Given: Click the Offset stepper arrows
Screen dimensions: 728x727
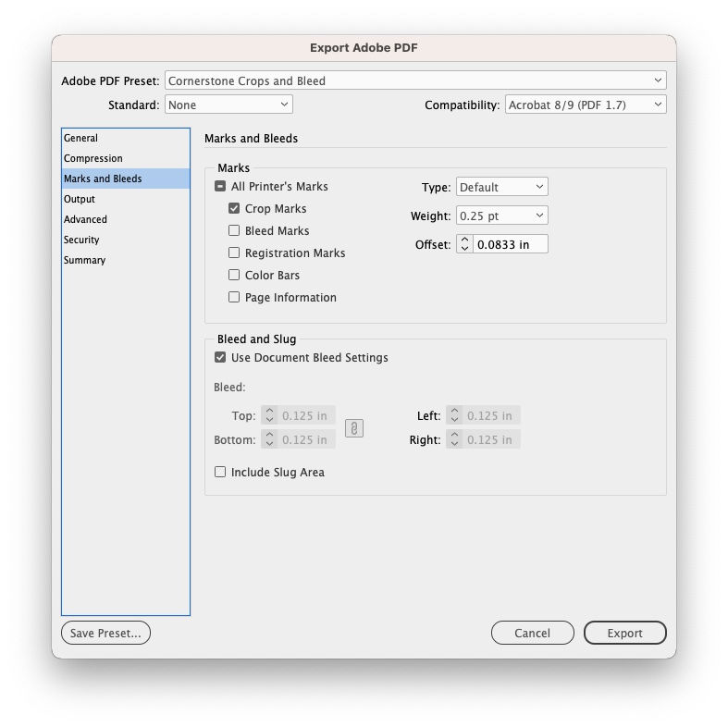Looking at the screenshot, I should (x=464, y=244).
